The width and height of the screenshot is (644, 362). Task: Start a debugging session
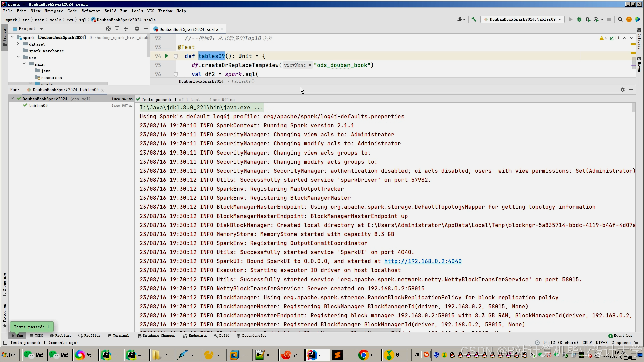pos(579,19)
